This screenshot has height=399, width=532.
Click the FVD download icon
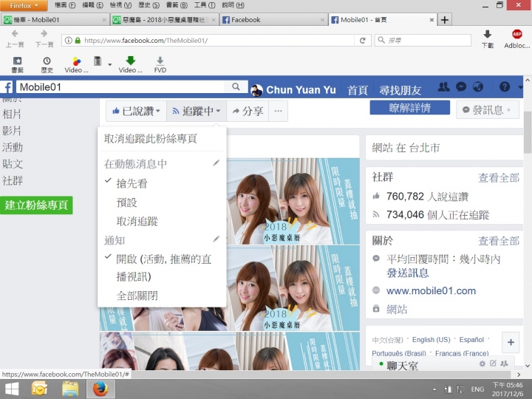point(160,61)
